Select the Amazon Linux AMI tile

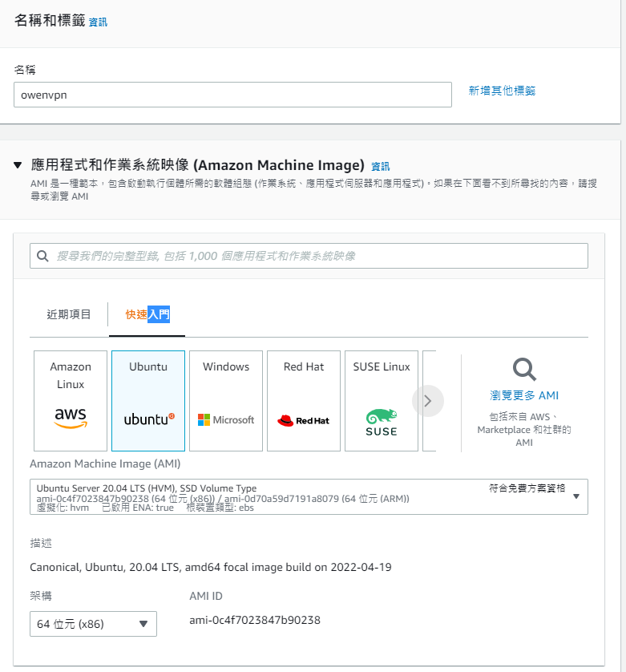click(71, 400)
